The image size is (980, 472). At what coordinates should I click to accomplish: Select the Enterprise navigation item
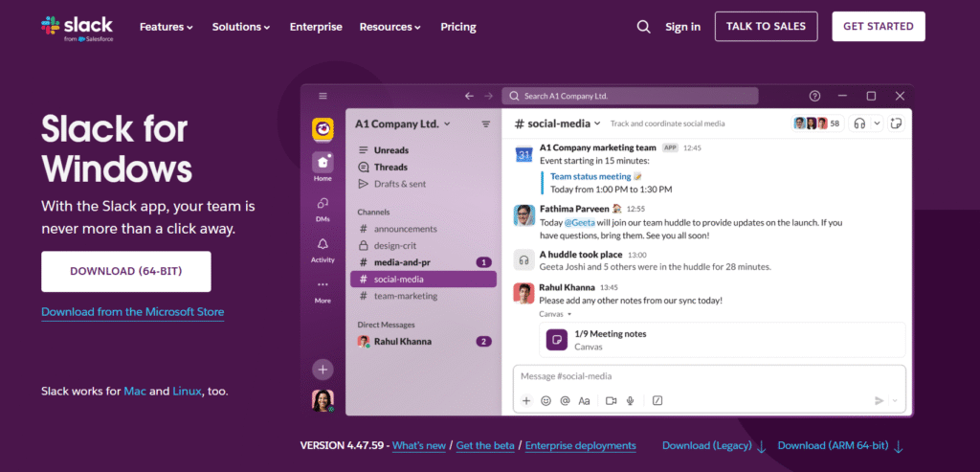[316, 27]
